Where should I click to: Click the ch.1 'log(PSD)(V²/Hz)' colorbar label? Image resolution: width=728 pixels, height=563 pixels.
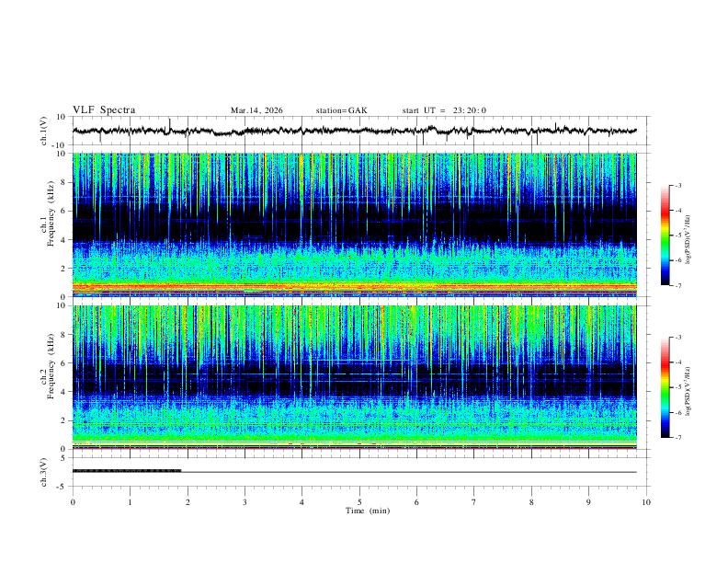coord(688,240)
